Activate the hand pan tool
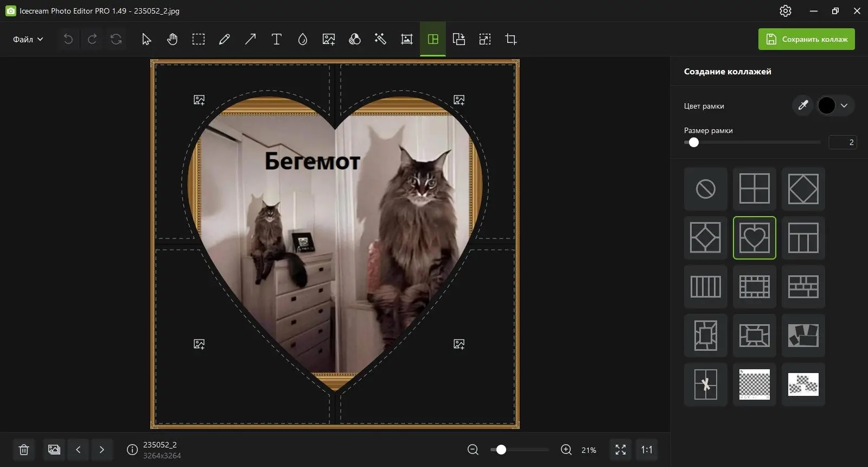Screen dimensions: 868x467 (x=172, y=39)
